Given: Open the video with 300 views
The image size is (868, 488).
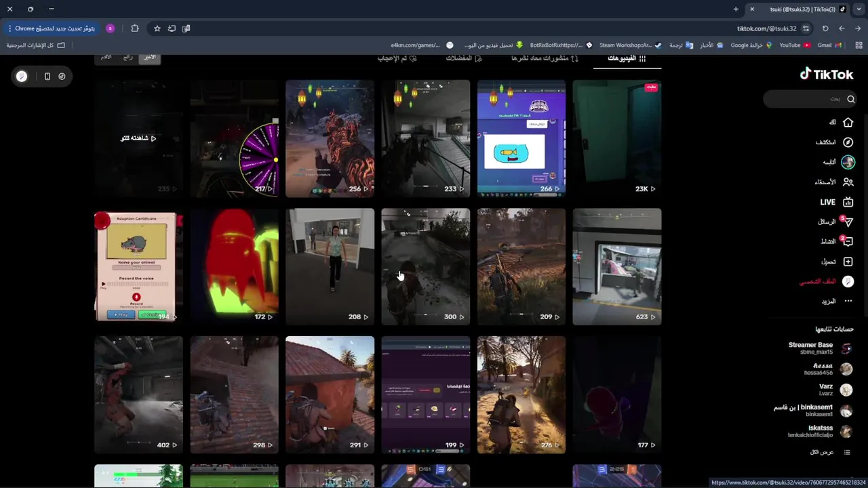Looking at the screenshot, I should 425,266.
